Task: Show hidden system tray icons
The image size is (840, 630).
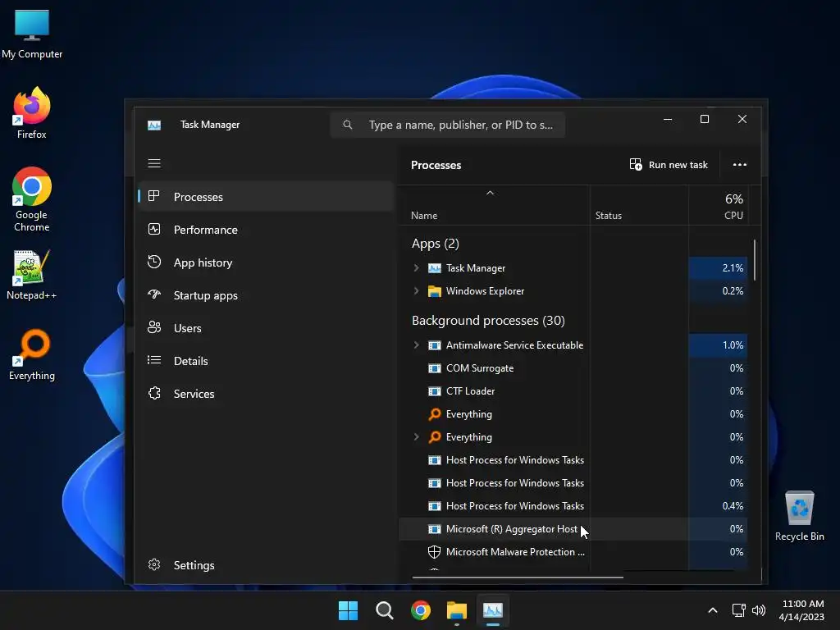Action: coord(713,610)
